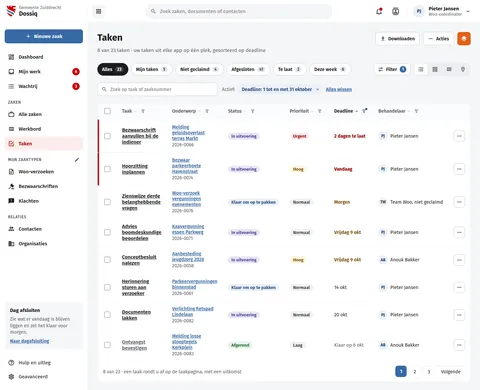Click the filter funnel in the Behandelaar column
The height and width of the screenshot is (390, 480).
(416, 111)
